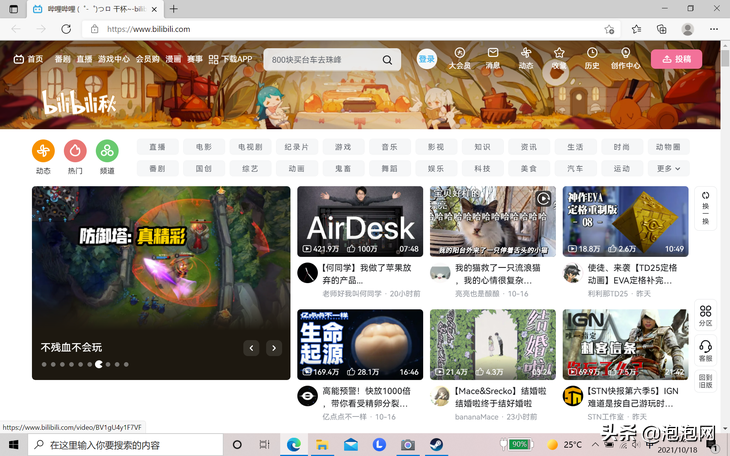Open Mail app in taskbar

pos(351,445)
